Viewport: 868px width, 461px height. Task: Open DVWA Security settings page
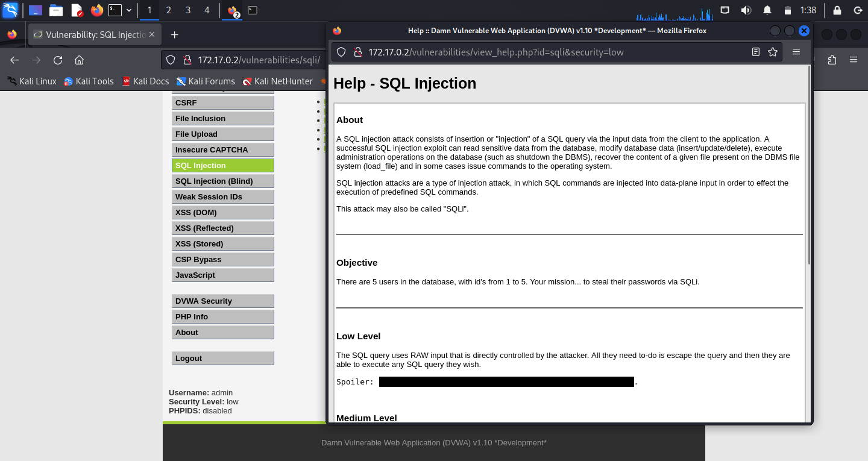223,301
